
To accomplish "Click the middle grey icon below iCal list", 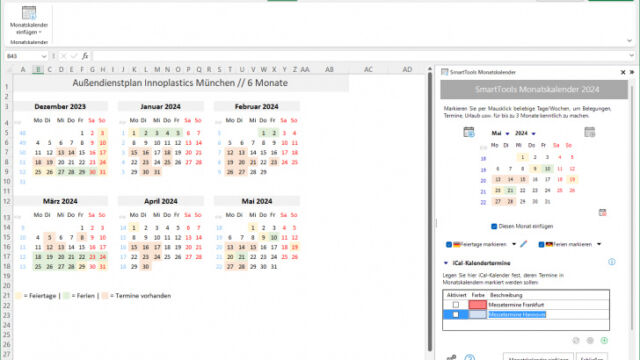I will coord(590,340).
